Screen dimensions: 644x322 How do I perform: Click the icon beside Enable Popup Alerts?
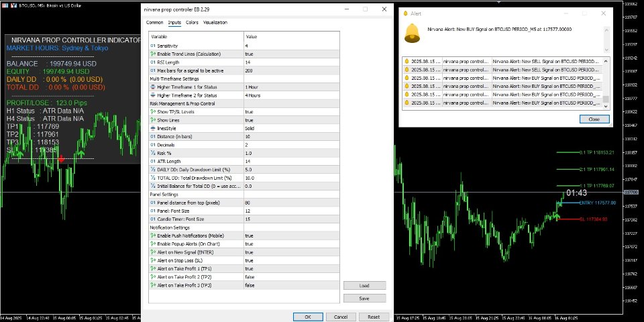(x=153, y=244)
